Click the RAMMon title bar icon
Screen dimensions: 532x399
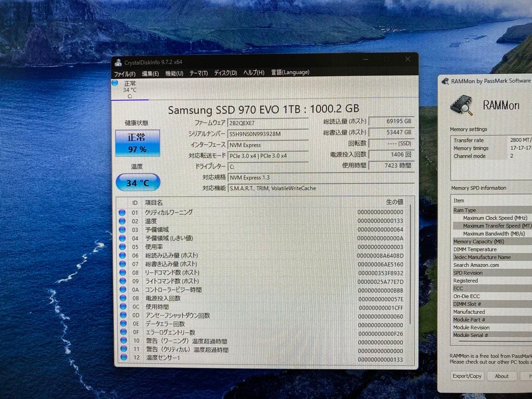[445, 81]
